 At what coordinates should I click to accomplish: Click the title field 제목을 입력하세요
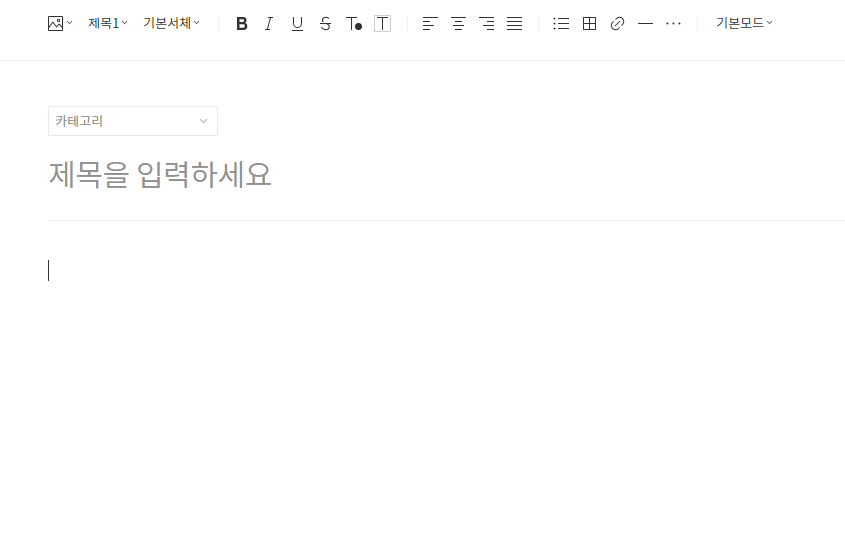(x=160, y=175)
